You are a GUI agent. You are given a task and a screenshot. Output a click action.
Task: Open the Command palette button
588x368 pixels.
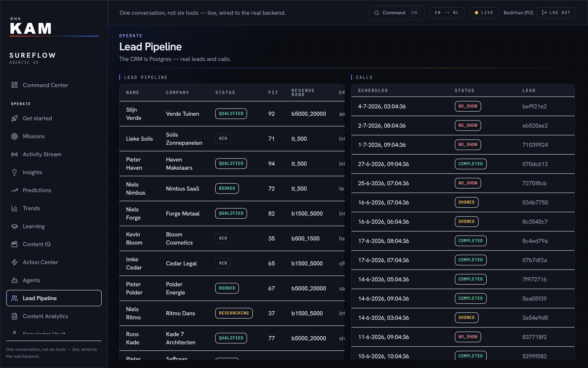click(397, 13)
